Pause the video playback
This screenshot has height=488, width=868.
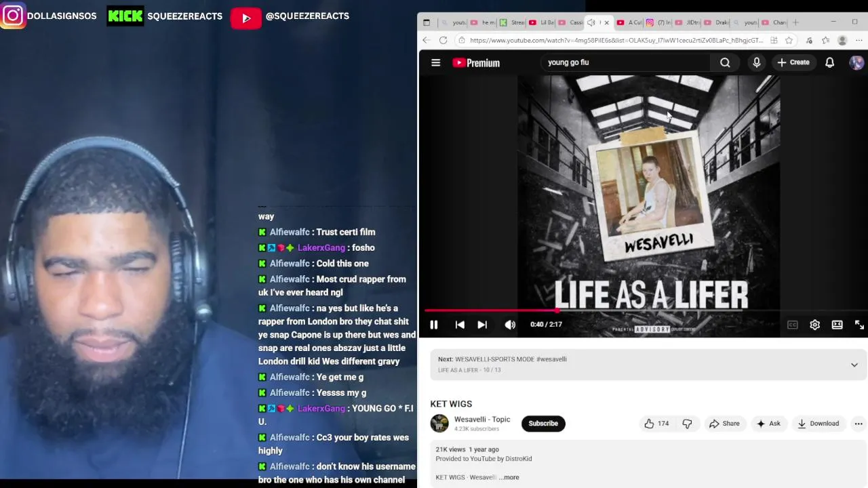click(434, 325)
